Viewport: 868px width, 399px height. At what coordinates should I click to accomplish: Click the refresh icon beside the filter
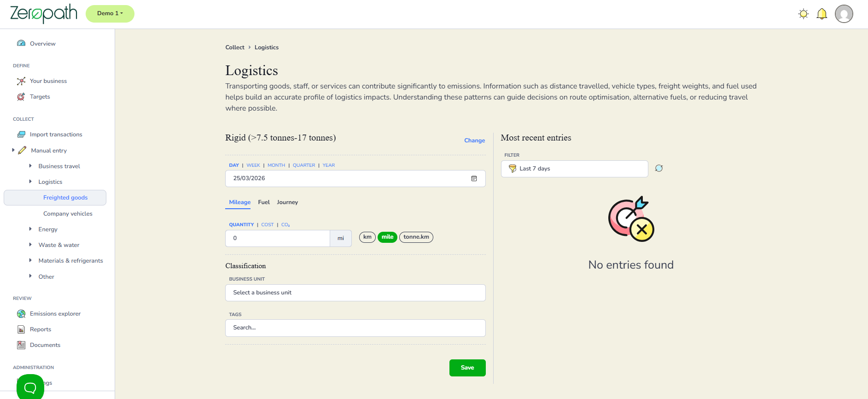pyautogui.click(x=659, y=168)
